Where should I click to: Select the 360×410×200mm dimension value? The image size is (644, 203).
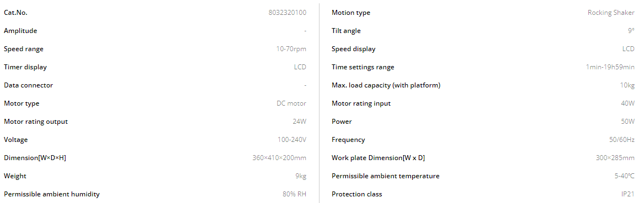279,158
